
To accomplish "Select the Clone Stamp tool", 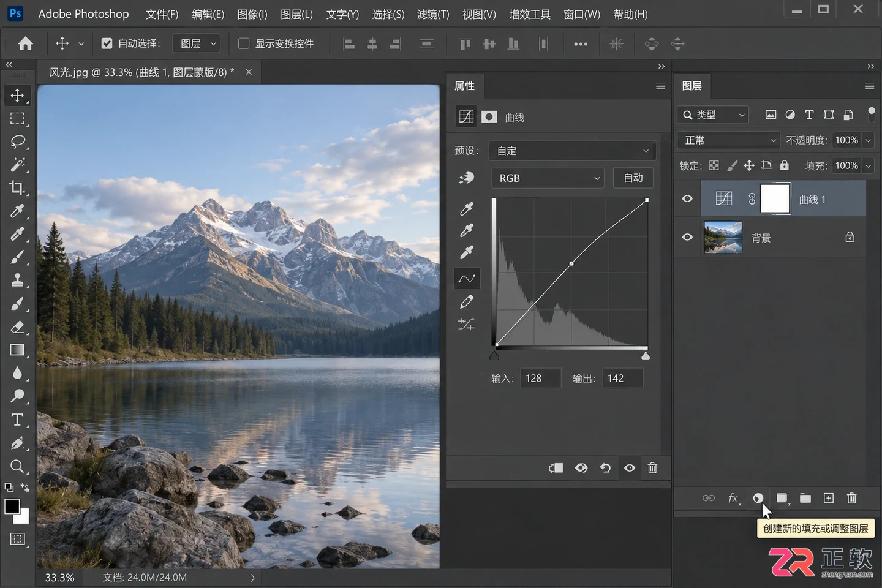I will [17, 281].
